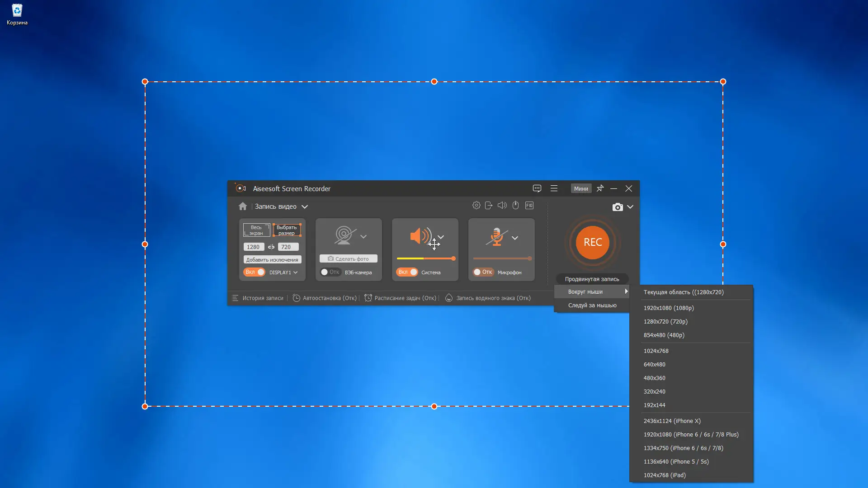Click the aspect ratio lock link icon
Viewport: 868px width, 488px height.
point(271,247)
